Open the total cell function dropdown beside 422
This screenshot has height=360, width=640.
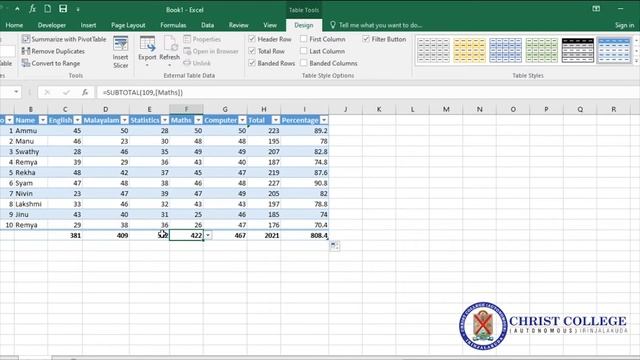tap(208, 236)
